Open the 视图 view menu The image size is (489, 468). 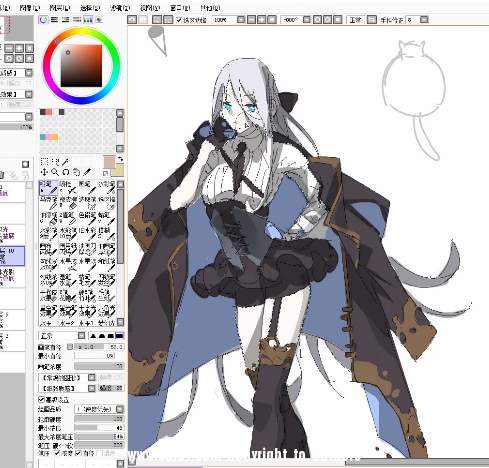tap(150, 7)
